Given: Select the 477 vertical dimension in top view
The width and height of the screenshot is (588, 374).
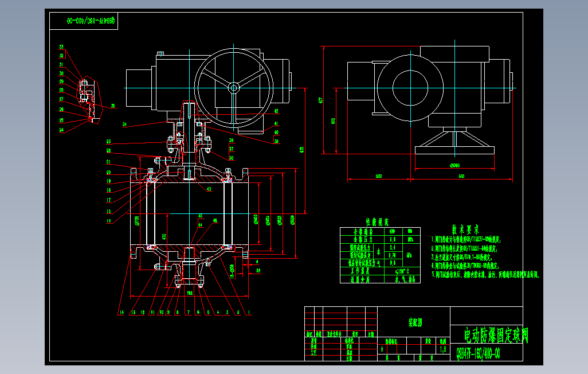Looking at the screenshot, I should coord(320,100).
